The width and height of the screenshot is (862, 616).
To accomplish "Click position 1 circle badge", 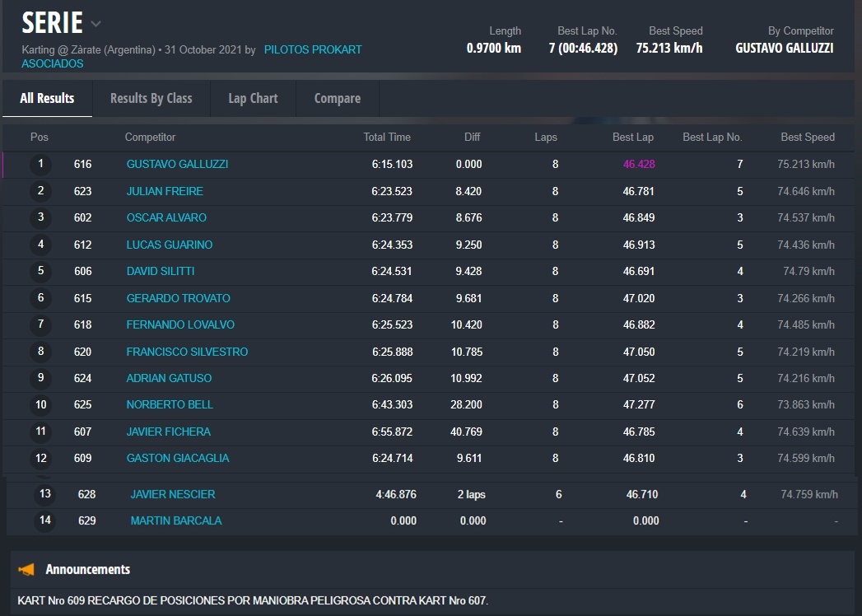I will tap(40, 164).
